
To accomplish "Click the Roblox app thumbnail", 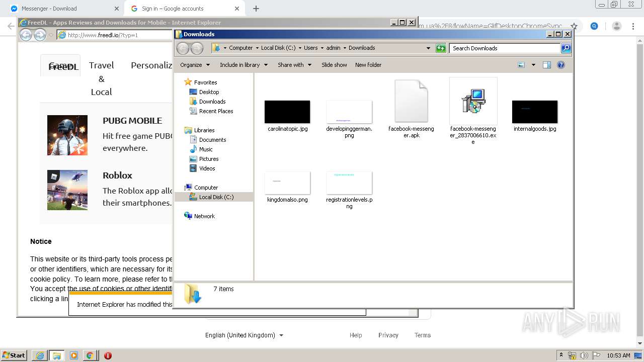I will (x=67, y=190).
